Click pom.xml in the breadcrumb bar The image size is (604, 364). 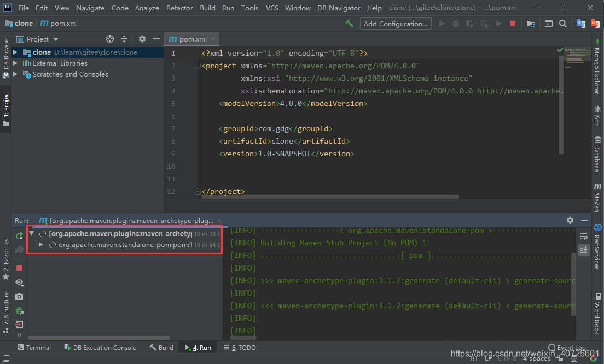pos(59,24)
